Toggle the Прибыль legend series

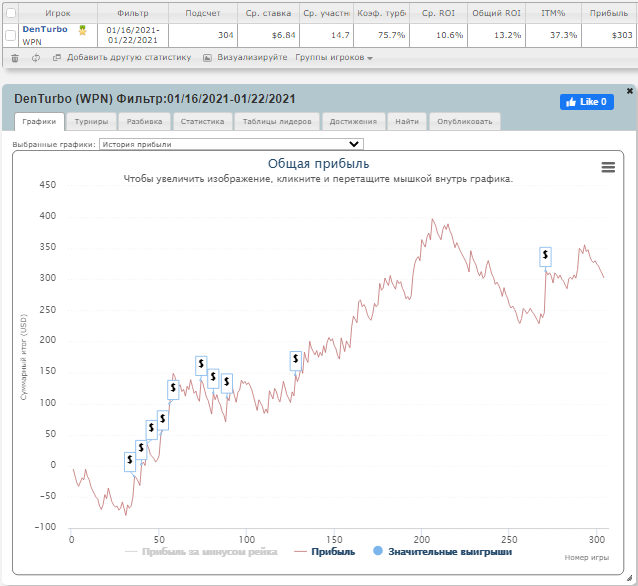click(x=324, y=552)
